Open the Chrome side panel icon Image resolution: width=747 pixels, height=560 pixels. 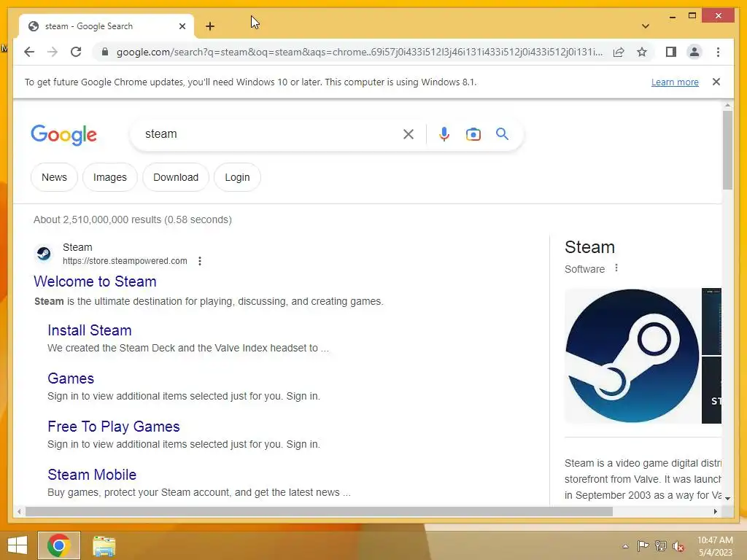click(671, 52)
